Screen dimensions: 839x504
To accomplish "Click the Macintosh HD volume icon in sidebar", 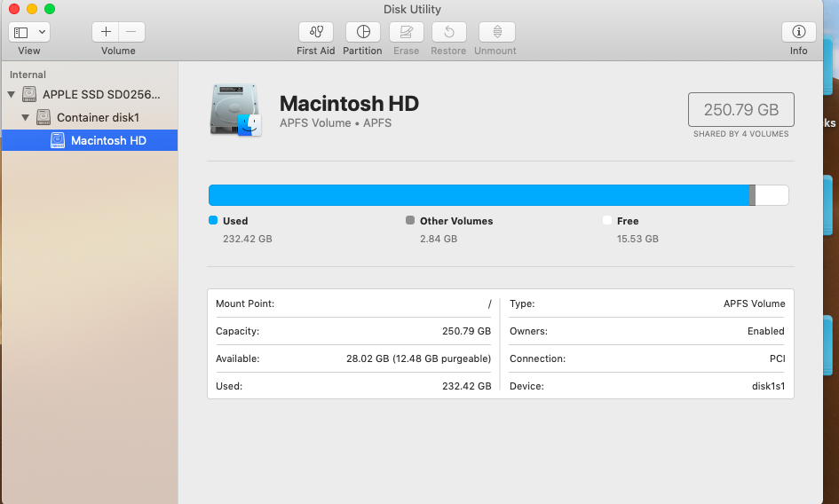I will point(57,140).
